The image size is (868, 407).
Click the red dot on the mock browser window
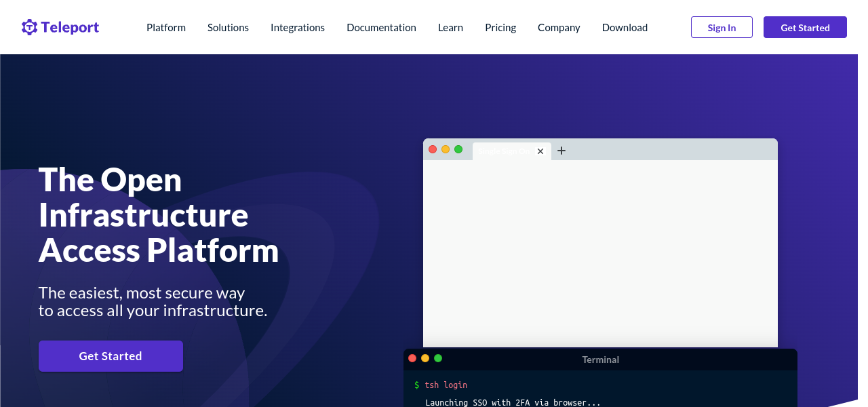click(x=433, y=149)
